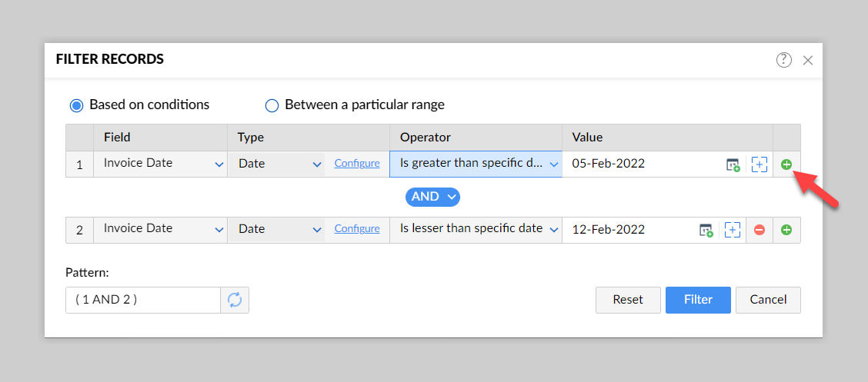Close the Filter Records dialog

tap(808, 60)
